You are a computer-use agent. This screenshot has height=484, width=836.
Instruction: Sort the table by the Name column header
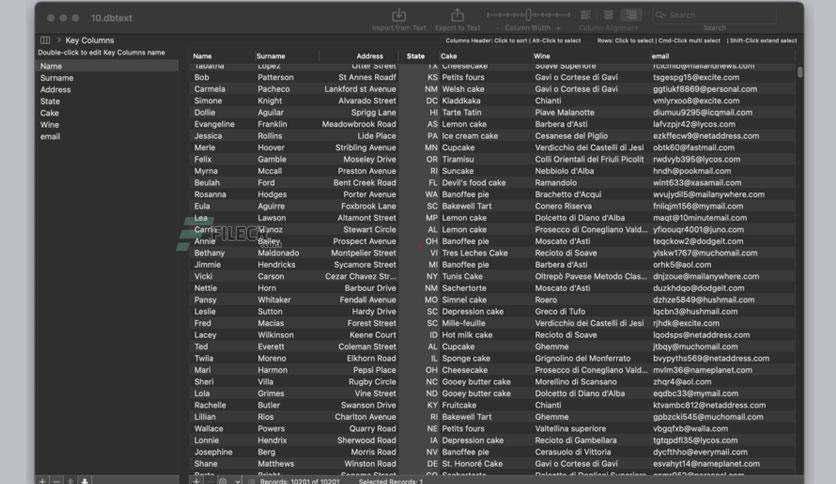[202, 56]
